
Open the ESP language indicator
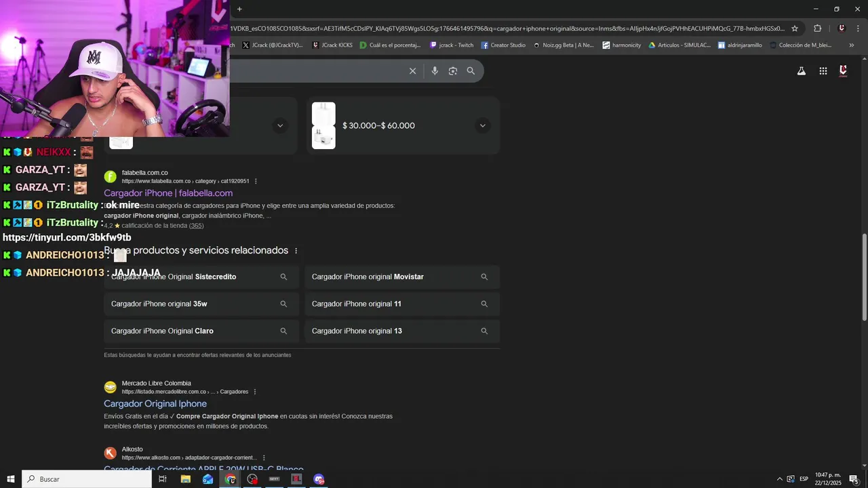[804, 479]
